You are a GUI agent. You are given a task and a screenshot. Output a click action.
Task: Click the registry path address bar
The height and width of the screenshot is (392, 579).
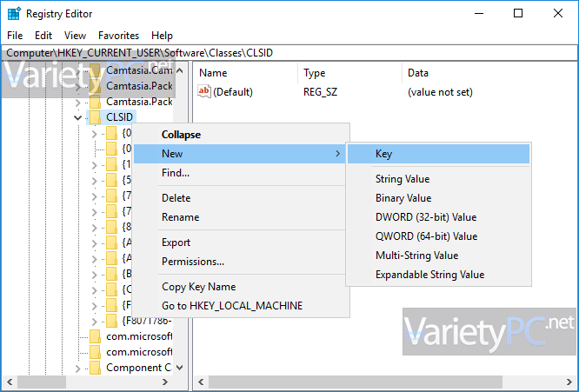pyautogui.click(x=289, y=53)
